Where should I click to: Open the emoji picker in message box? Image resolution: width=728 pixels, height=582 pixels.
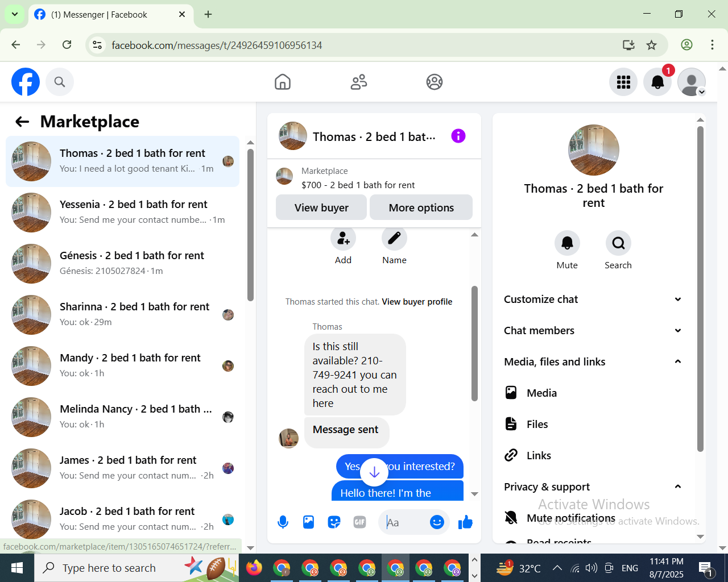click(437, 522)
